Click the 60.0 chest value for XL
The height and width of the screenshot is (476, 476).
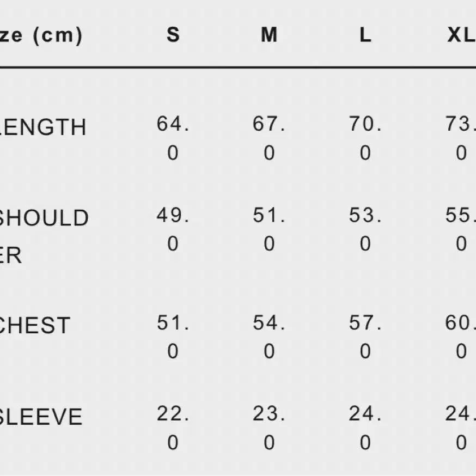(461, 337)
